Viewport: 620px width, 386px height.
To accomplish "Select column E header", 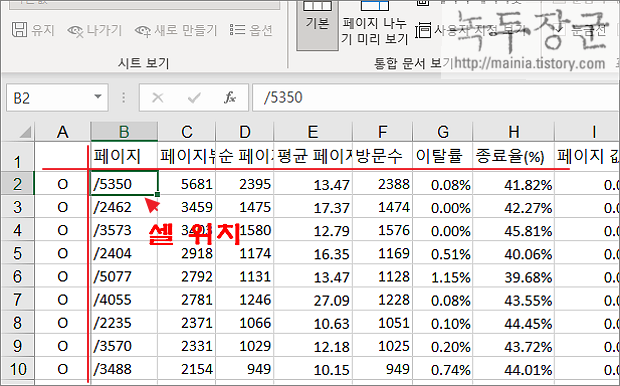I will click(x=313, y=132).
